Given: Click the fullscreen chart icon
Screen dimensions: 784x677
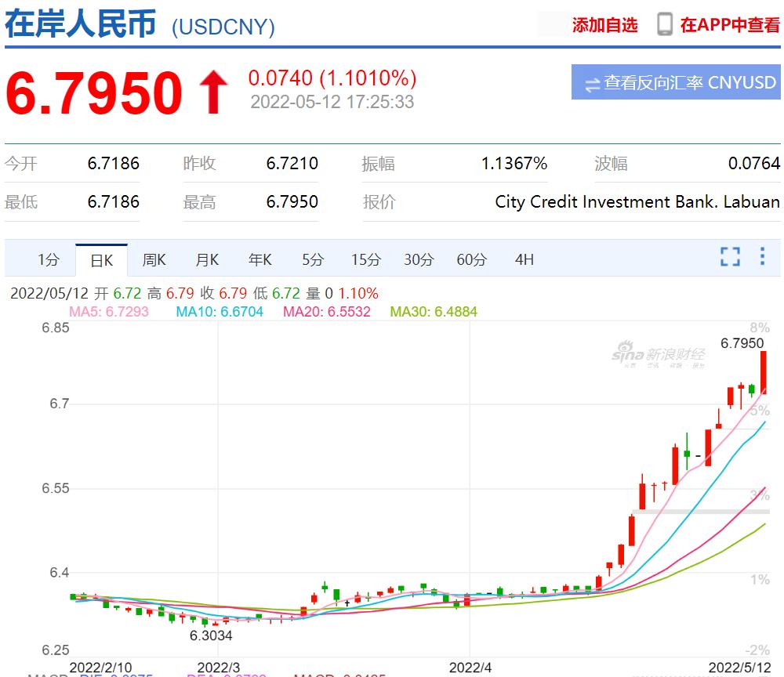Looking at the screenshot, I should coord(730,256).
